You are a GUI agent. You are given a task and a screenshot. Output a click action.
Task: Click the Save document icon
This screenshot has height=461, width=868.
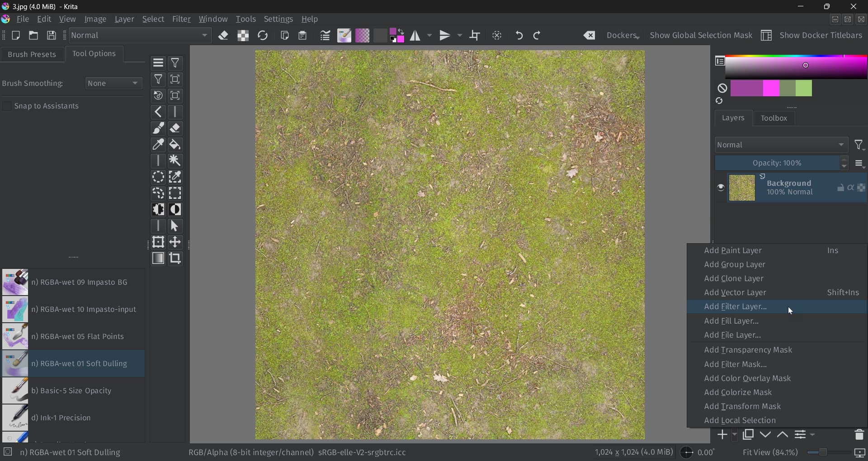click(52, 36)
